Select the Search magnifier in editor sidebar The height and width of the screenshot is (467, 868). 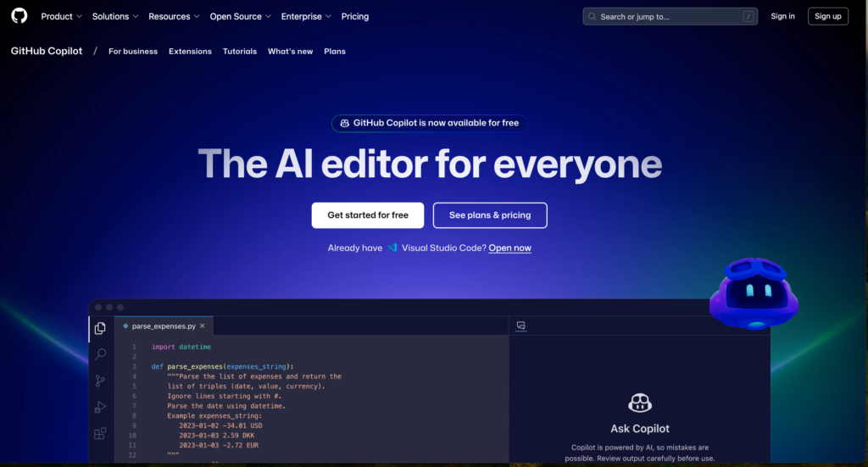point(100,354)
